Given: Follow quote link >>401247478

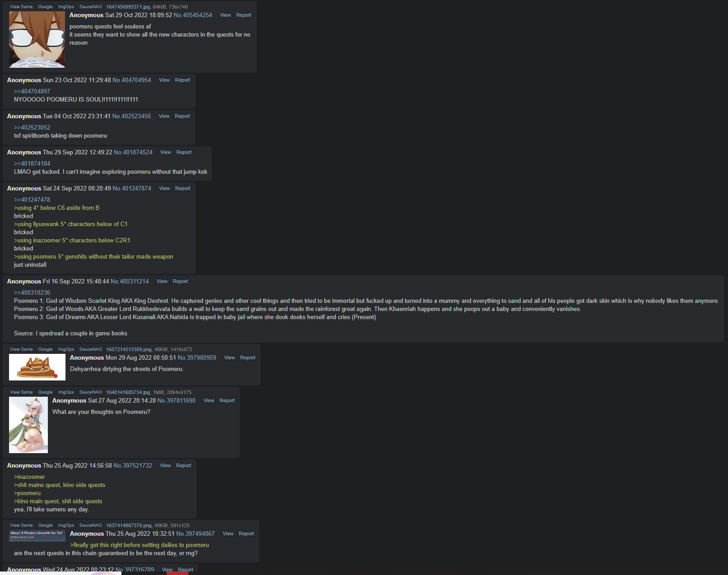Looking at the screenshot, I should [x=32, y=199].
